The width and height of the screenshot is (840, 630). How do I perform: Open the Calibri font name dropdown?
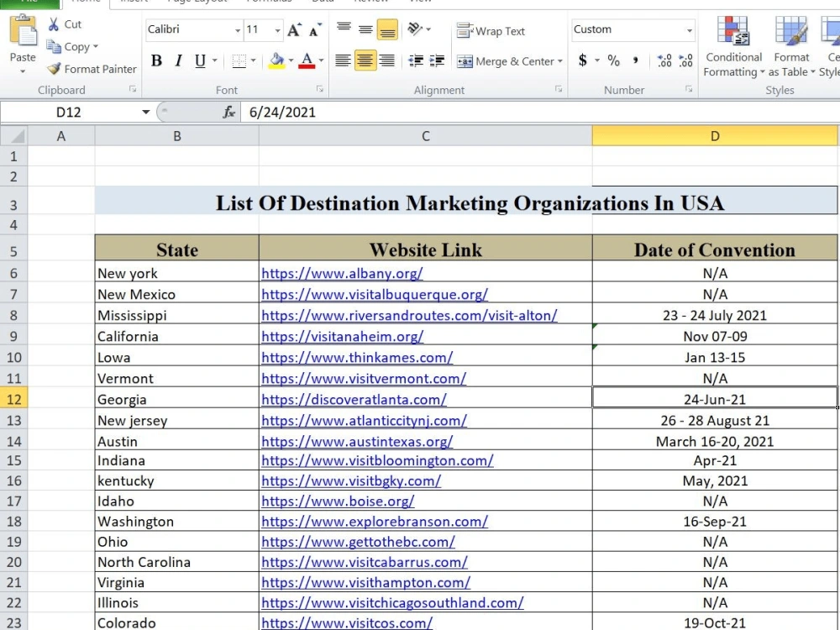238,30
